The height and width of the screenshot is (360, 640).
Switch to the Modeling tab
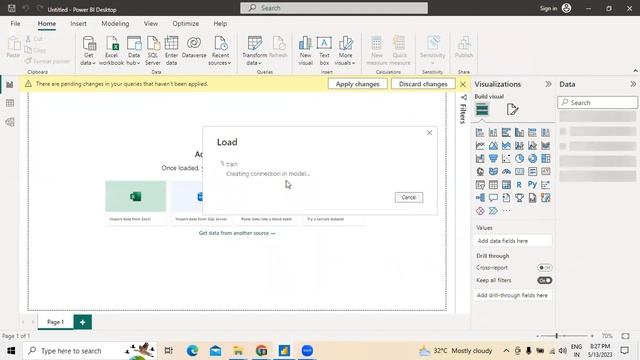pos(115,24)
